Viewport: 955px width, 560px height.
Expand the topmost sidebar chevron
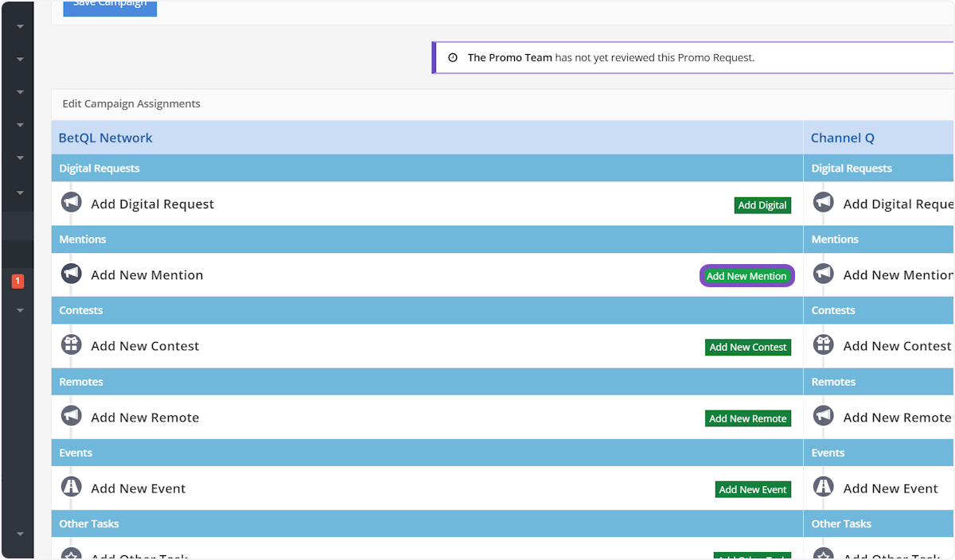coord(20,26)
